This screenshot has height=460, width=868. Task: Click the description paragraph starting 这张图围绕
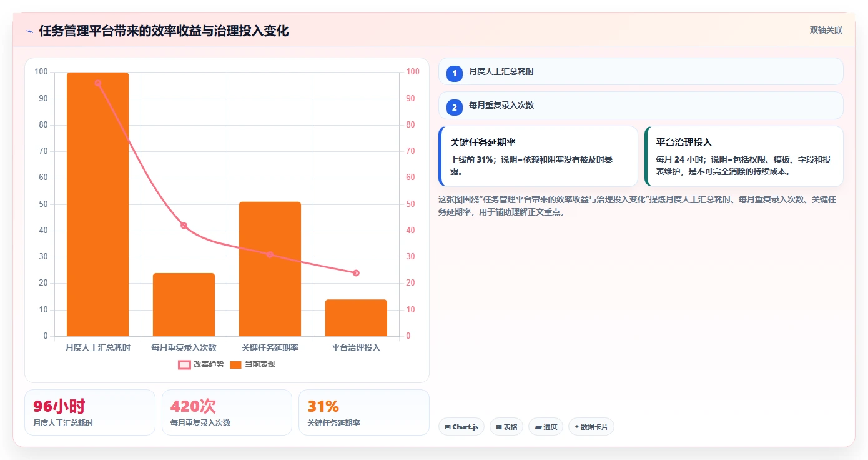[638, 206]
